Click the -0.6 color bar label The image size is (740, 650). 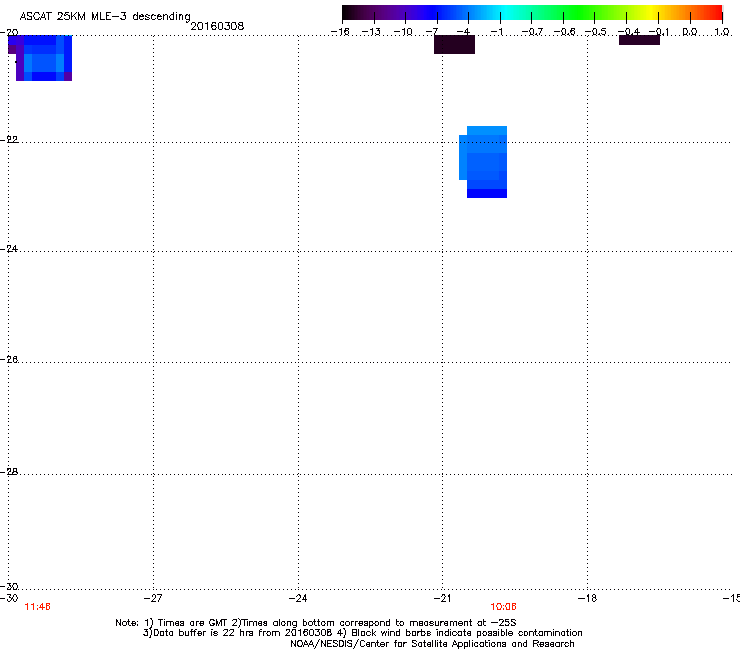pyautogui.click(x=564, y=32)
